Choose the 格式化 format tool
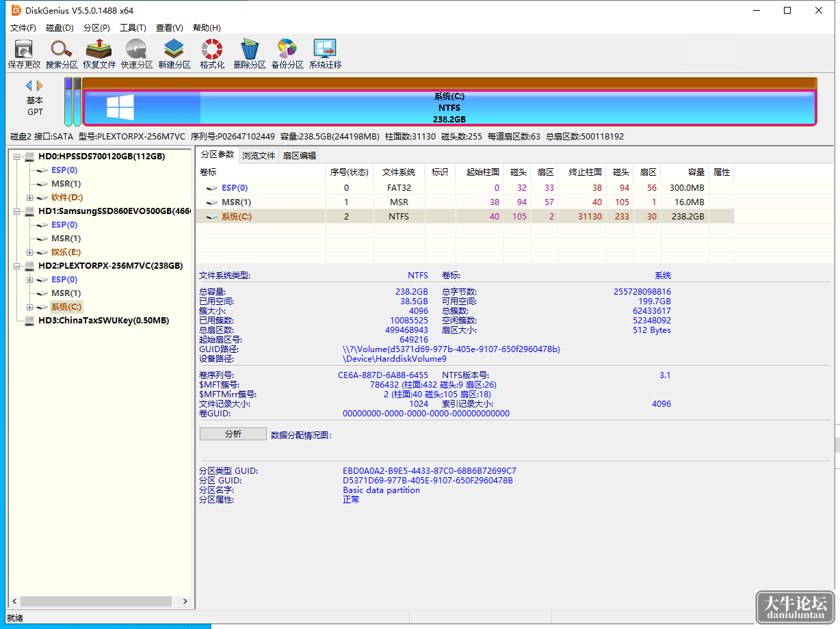840x629 pixels. 212,54
